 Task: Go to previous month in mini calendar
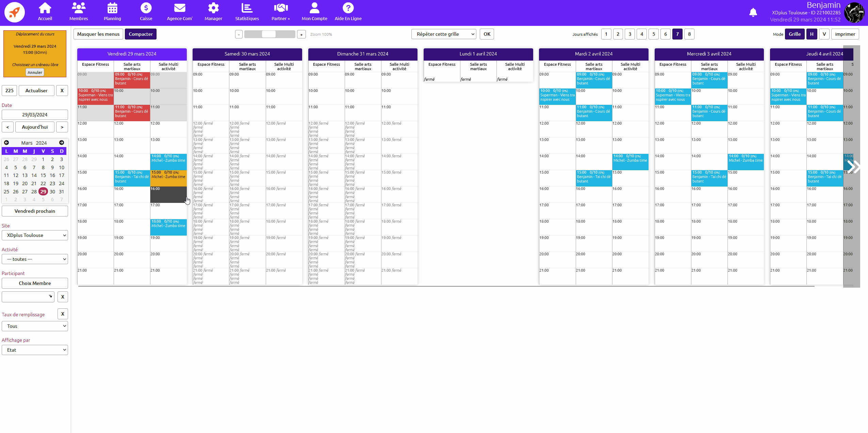pos(6,143)
